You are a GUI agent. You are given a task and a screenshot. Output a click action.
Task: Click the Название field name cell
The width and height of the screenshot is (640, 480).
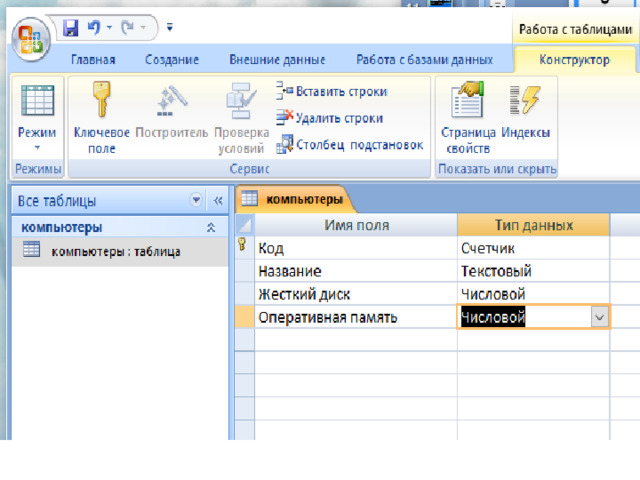(356, 271)
